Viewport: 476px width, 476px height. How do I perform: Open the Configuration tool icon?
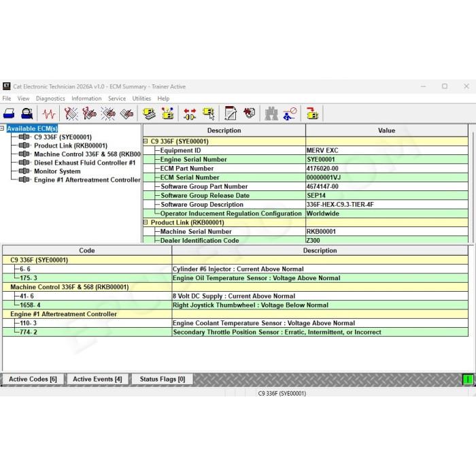tap(167, 114)
